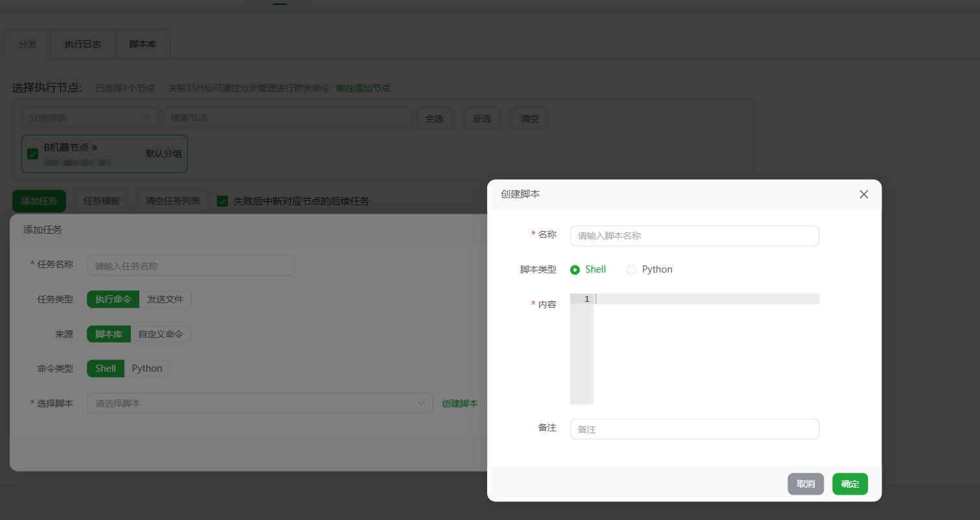The width and height of the screenshot is (980, 520).
Task: Select the Python radio button in dialog
Action: click(x=632, y=269)
